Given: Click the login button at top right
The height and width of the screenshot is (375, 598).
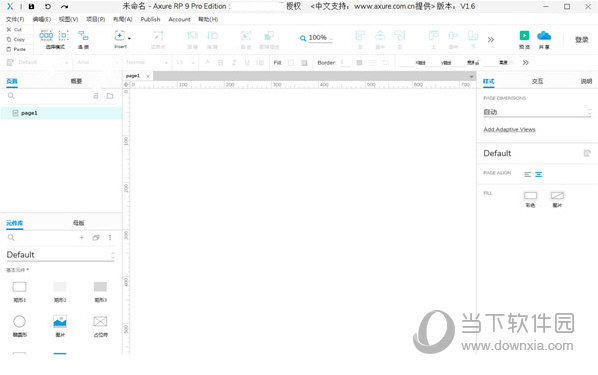Looking at the screenshot, I should pyautogui.click(x=582, y=39).
